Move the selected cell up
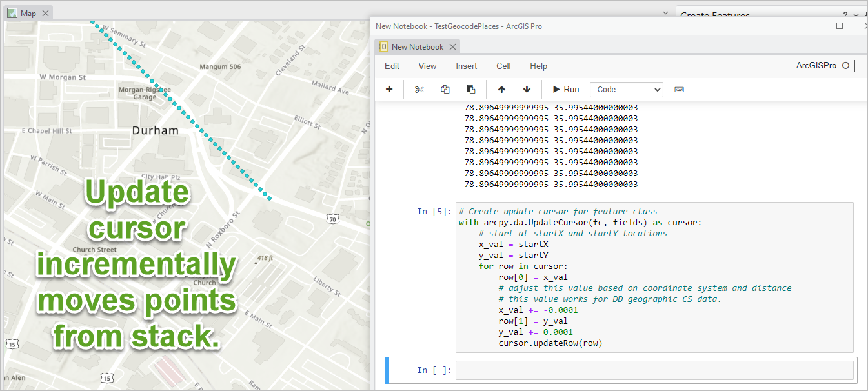The image size is (868, 391). pos(501,89)
